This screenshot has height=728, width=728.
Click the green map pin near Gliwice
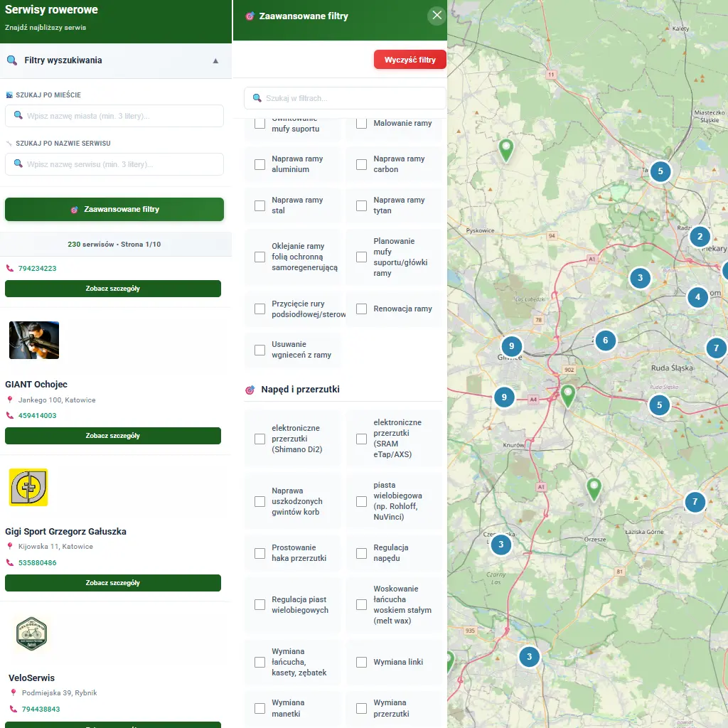(x=567, y=395)
